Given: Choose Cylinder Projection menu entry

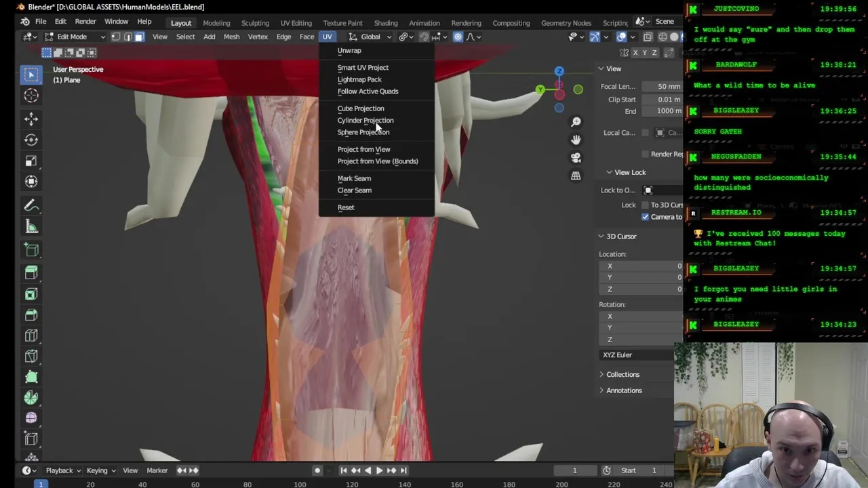Looking at the screenshot, I should tap(365, 121).
